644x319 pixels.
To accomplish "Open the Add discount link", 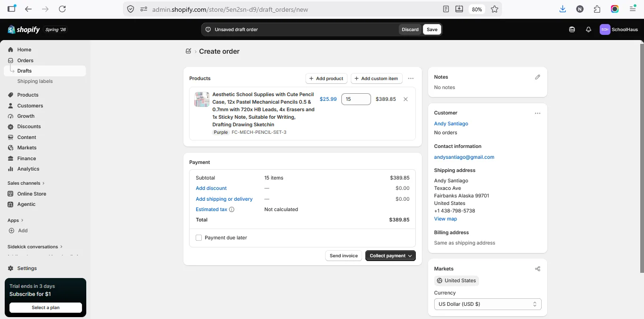I will (x=211, y=188).
